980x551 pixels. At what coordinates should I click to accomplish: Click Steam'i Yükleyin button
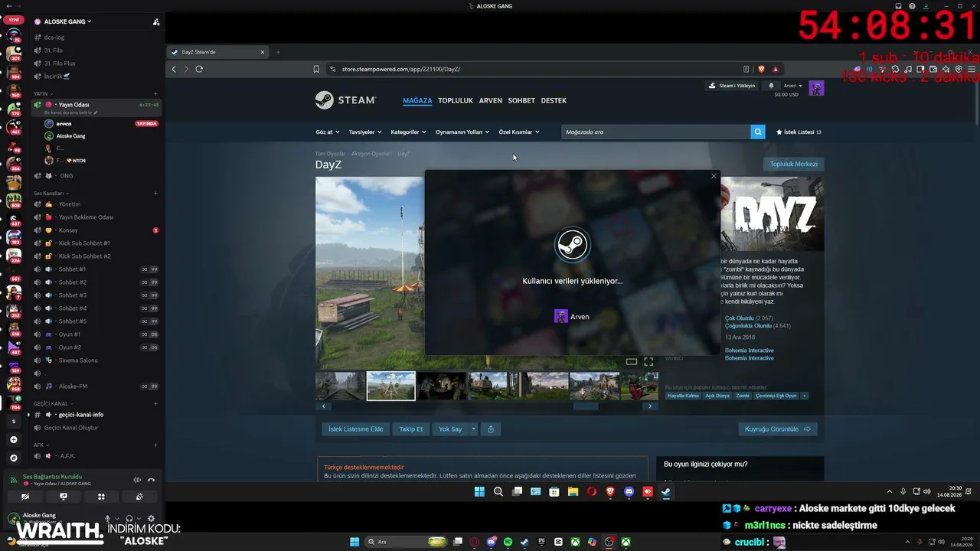tap(732, 86)
